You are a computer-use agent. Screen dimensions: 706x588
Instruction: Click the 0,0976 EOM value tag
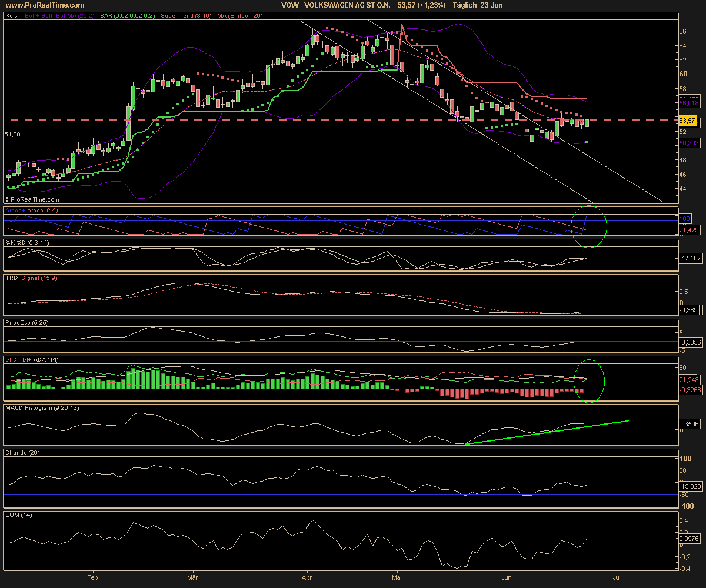pos(688,539)
